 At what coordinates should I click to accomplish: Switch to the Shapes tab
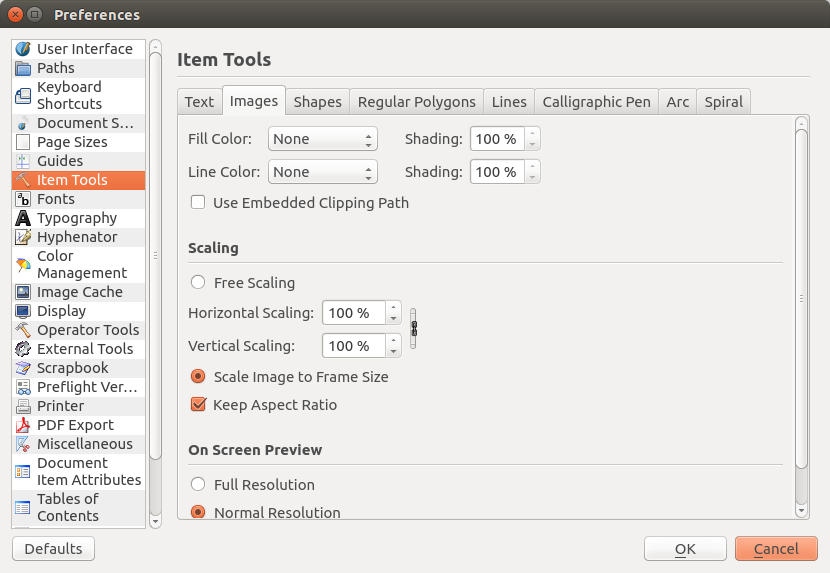coord(317,102)
